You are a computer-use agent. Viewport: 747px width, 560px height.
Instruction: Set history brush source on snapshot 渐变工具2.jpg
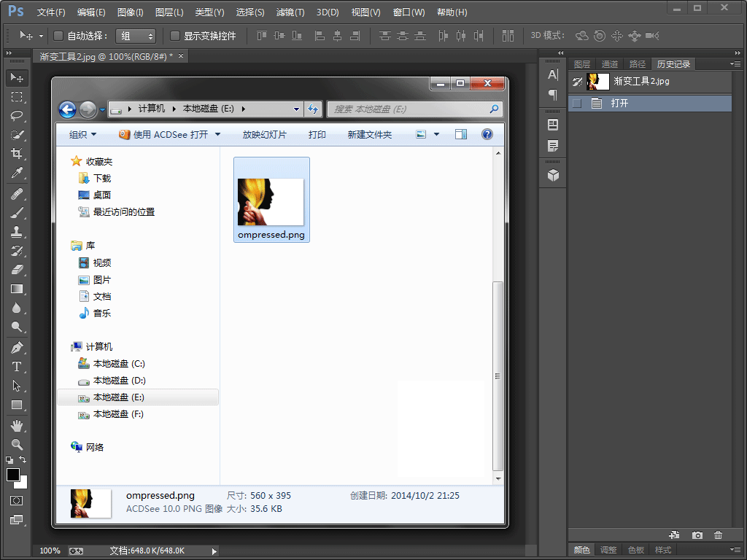pyautogui.click(x=577, y=82)
